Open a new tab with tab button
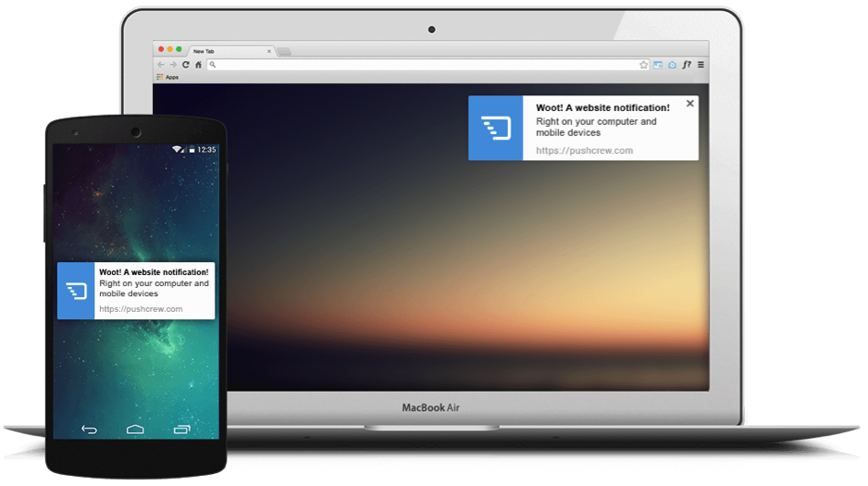This screenshot has height=486, width=868. (x=284, y=52)
